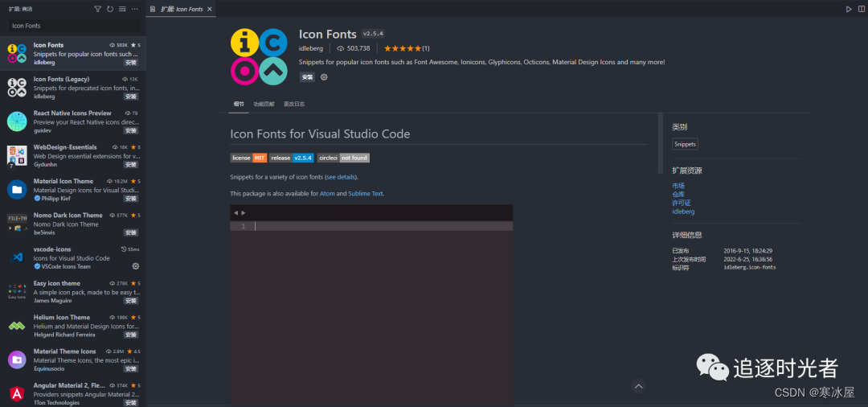
Task: Click the circleci not found badge
Action: 343,158
